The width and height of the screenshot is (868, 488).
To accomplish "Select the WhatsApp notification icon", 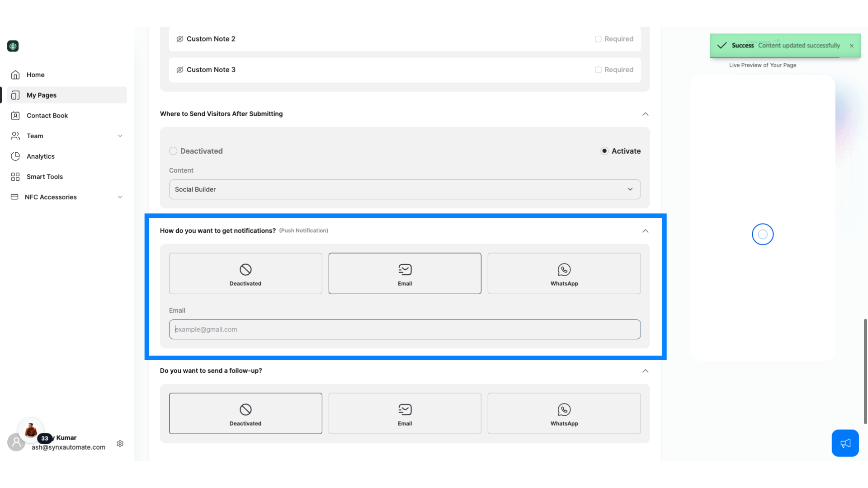I will pos(564,269).
